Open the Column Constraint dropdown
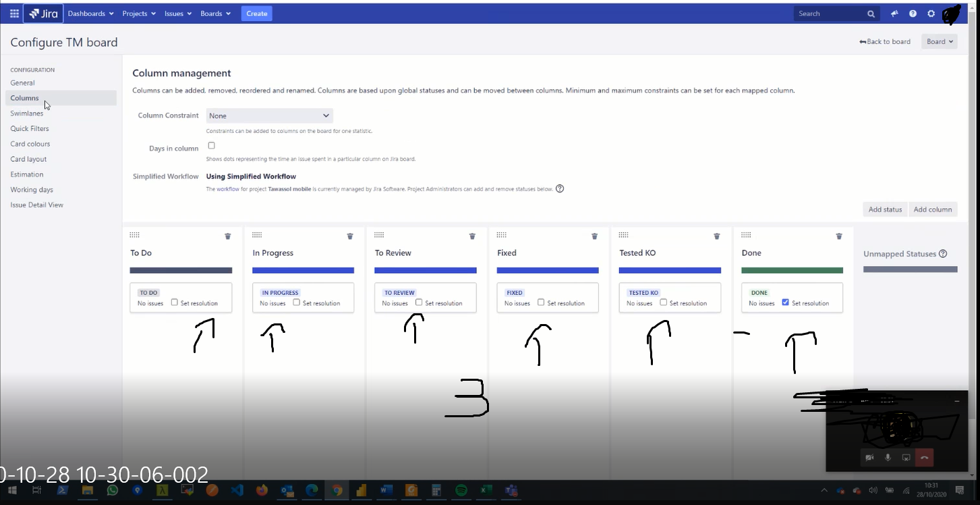Viewport: 980px width, 505px height. [269, 116]
